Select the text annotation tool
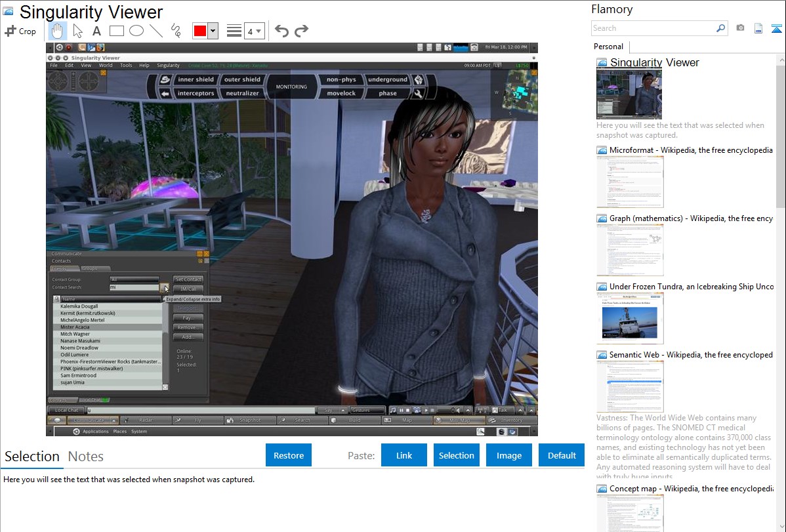786x532 pixels. coord(96,31)
